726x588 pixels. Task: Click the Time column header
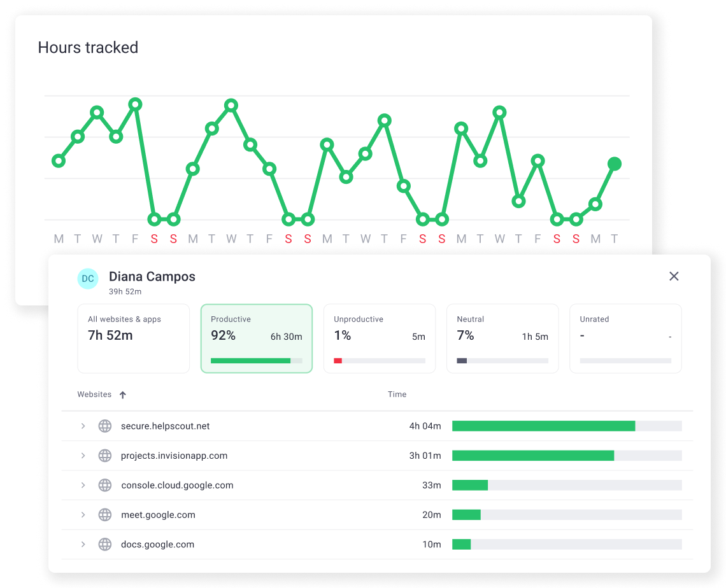click(x=397, y=395)
